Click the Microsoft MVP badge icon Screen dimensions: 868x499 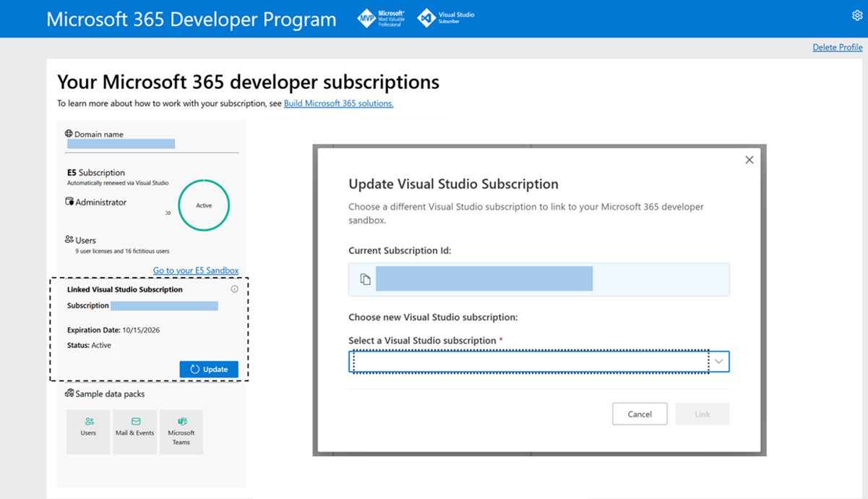click(x=367, y=18)
